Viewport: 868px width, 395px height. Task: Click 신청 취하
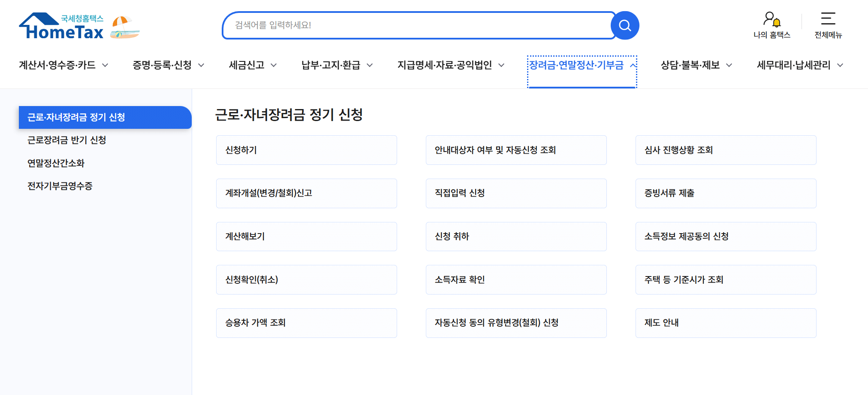pyautogui.click(x=516, y=236)
